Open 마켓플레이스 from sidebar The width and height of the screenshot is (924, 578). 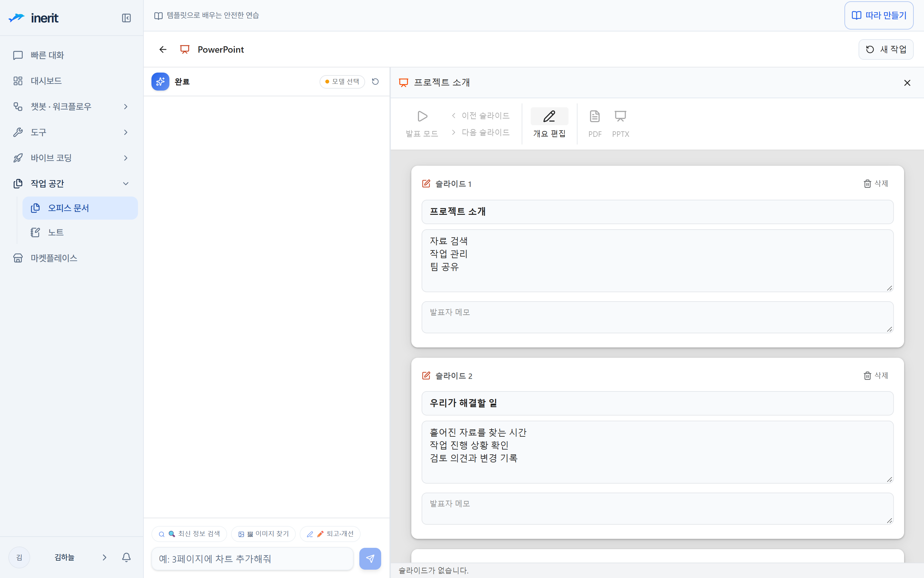(x=72, y=258)
